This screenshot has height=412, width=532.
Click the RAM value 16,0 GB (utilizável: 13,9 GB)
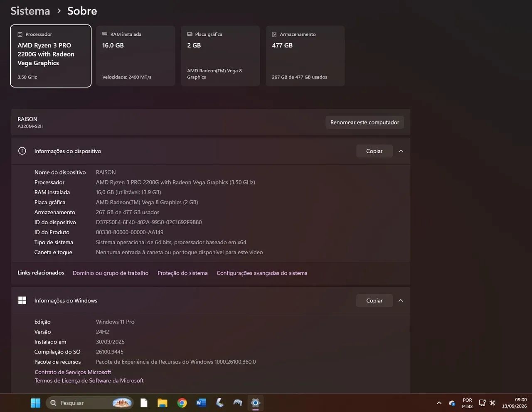[x=128, y=192]
